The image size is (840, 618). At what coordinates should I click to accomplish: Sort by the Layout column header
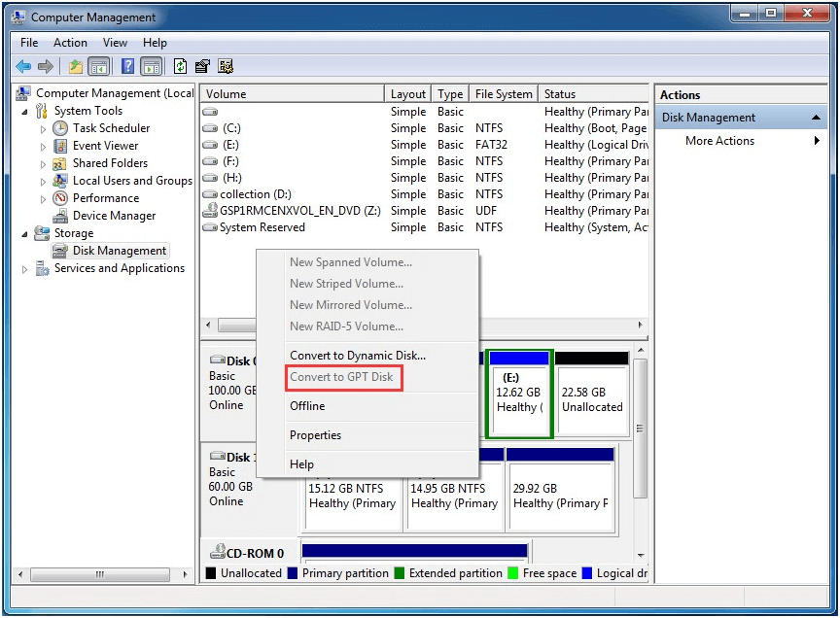(x=407, y=94)
